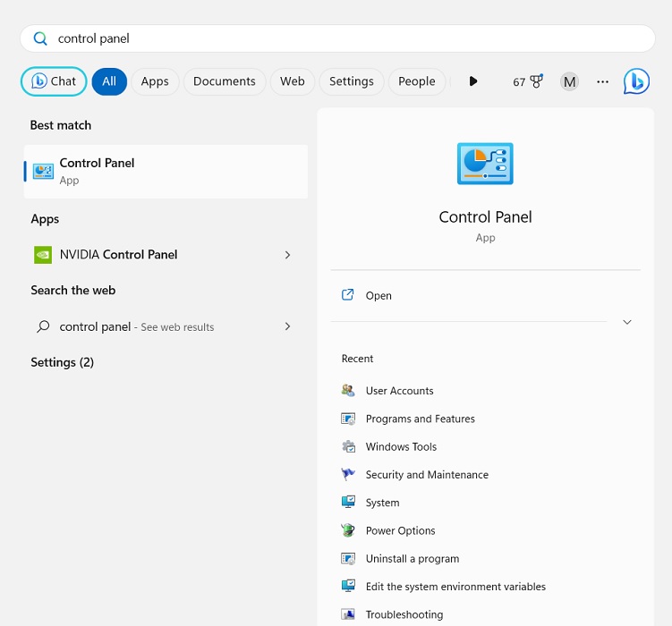Open User Accounts from Recent
The height and width of the screenshot is (626, 672).
[399, 391]
